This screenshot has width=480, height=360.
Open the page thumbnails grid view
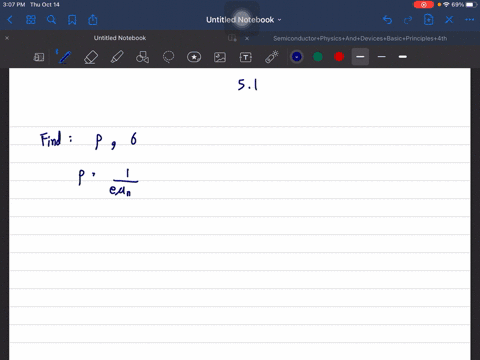(x=31, y=20)
